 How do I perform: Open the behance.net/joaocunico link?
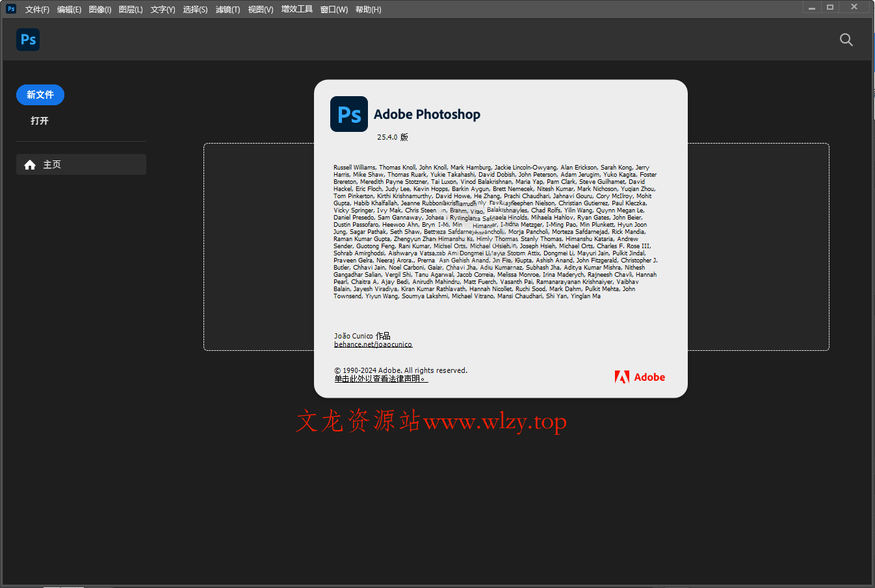tap(373, 344)
